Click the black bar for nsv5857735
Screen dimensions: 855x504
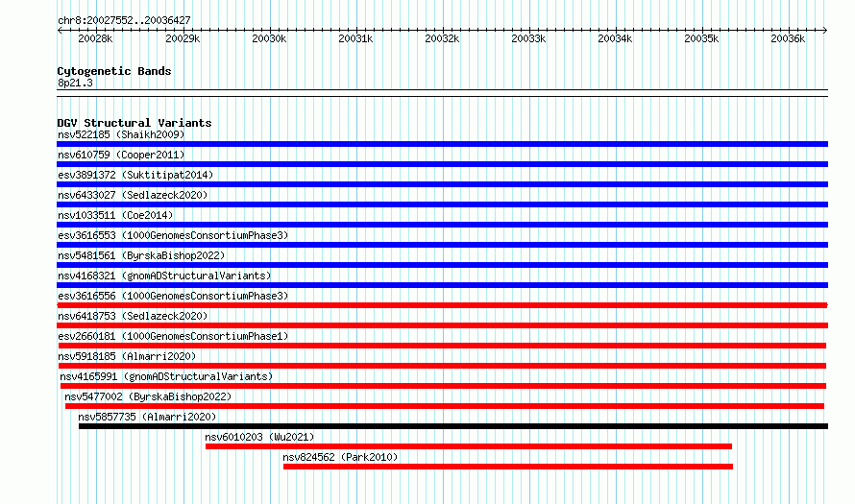[453, 426]
